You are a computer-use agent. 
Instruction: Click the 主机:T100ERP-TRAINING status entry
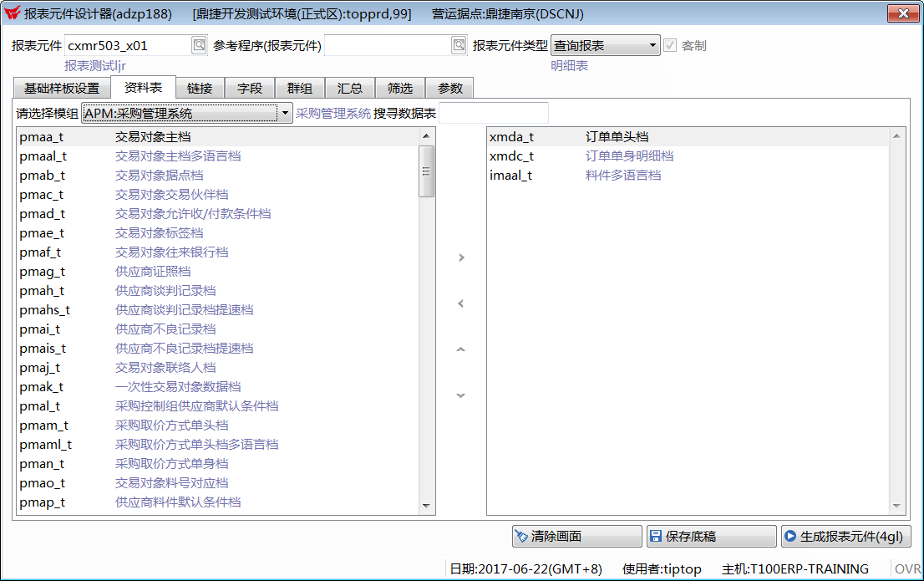pos(795,568)
